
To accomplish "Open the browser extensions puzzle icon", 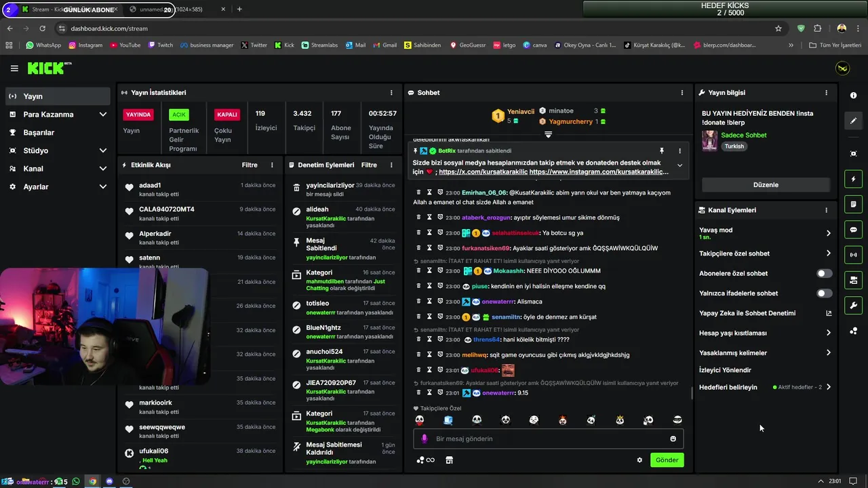I will 817,28.
